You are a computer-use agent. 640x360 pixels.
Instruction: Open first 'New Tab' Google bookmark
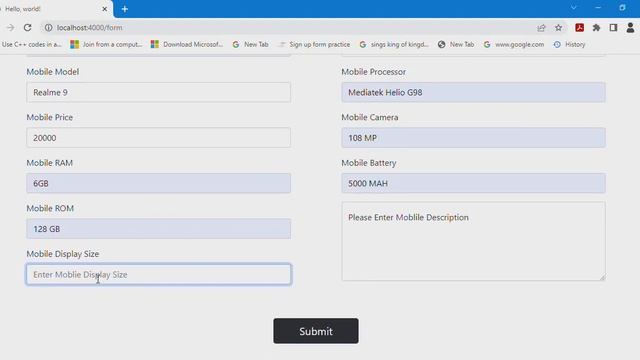250,44
